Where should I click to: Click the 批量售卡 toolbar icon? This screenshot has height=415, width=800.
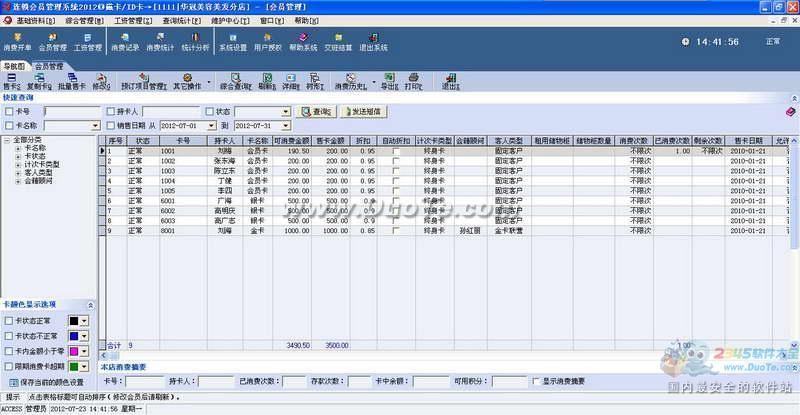coord(72,82)
